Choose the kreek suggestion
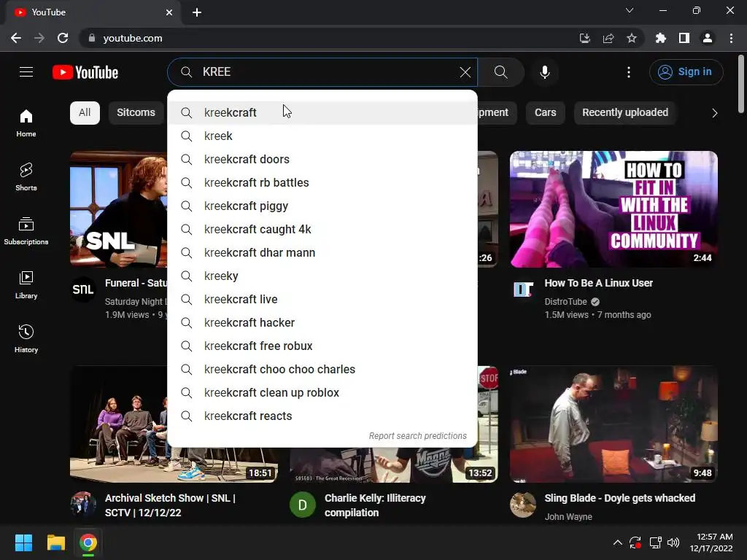747x560 pixels. click(322, 136)
